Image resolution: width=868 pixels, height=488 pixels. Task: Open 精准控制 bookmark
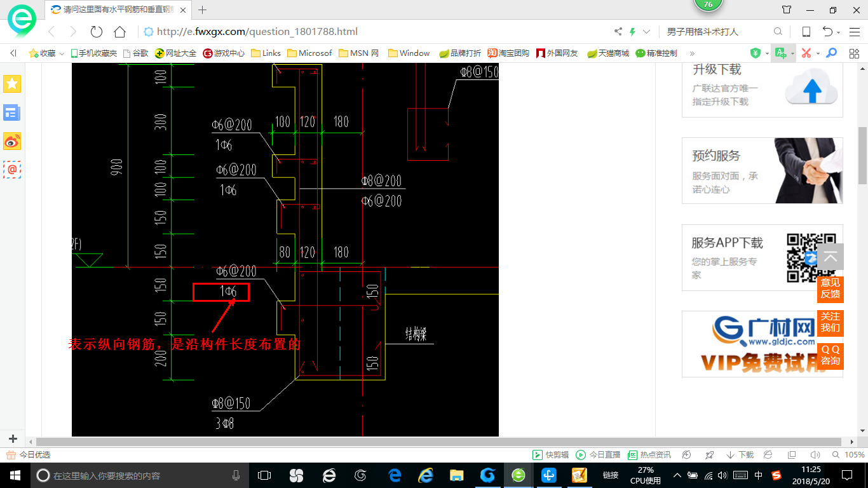(656, 53)
